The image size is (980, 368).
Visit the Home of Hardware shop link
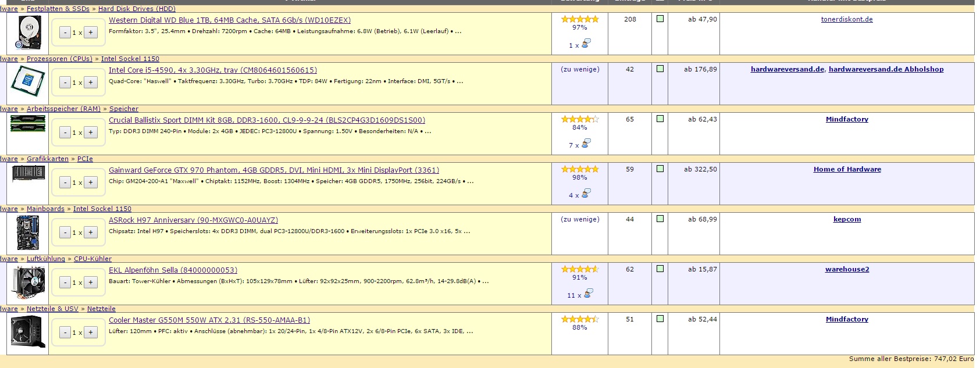[x=847, y=169]
